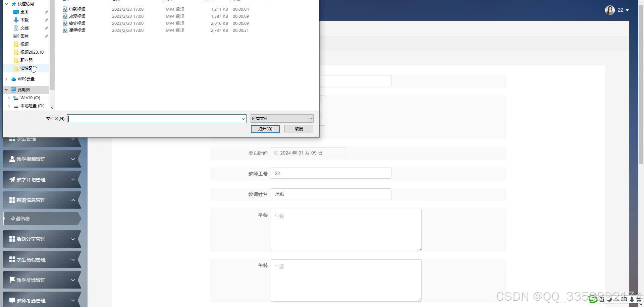Viewport: 644px width, 307px height.
Task: Open the 学生请假管理 menu
Action: pos(30,259)
